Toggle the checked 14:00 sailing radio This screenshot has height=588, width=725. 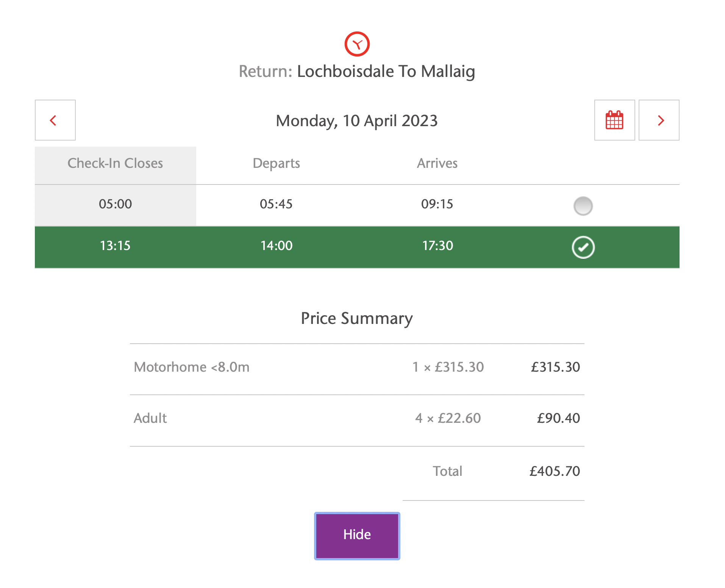583,247
